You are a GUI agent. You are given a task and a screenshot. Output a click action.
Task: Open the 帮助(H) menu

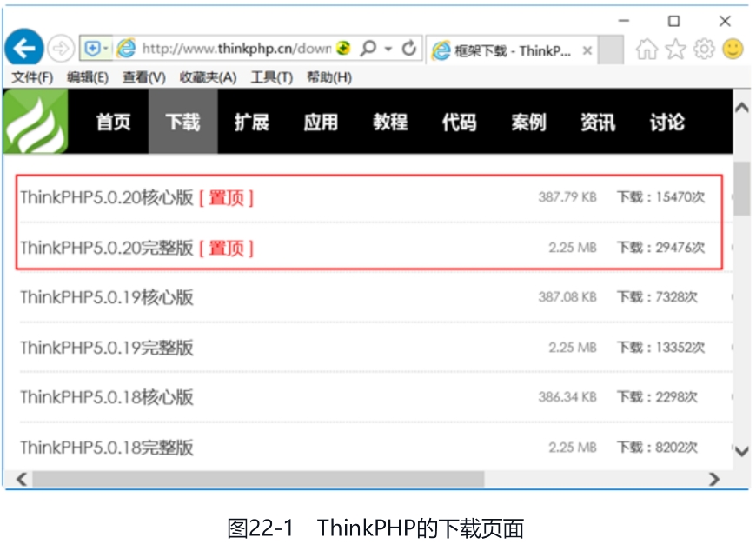coord(329,77)
